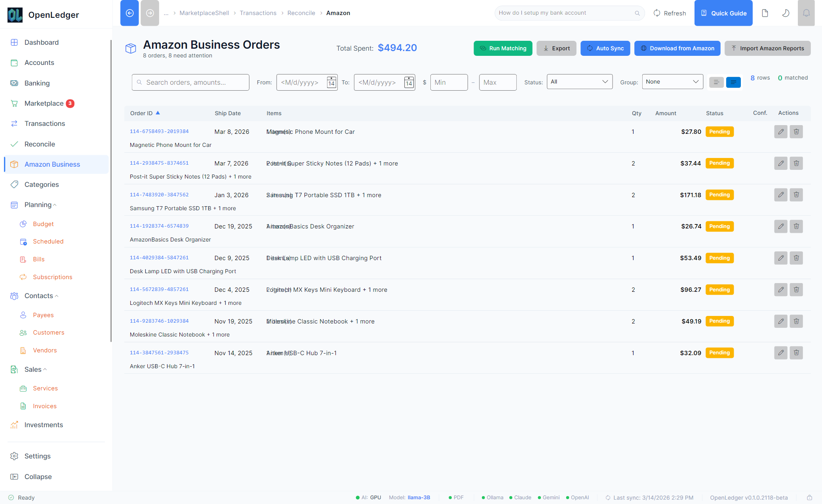Open the document icon next to Quick Guide
The height and width of the screenshot is (504, 822).
[x=765, y=13]
